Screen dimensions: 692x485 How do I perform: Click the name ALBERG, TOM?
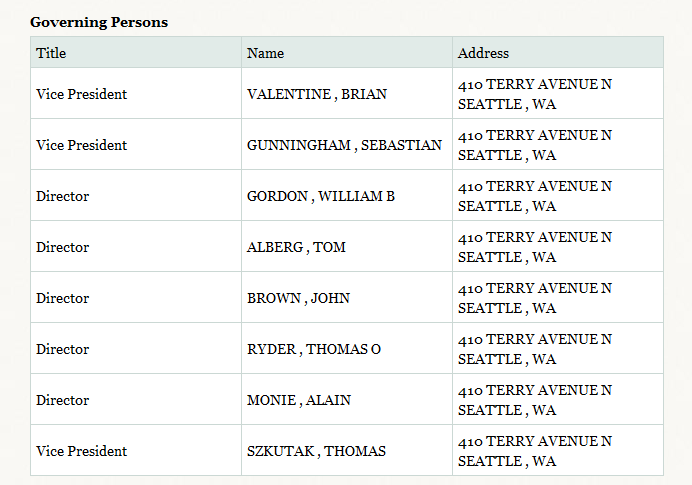[296, 247]
